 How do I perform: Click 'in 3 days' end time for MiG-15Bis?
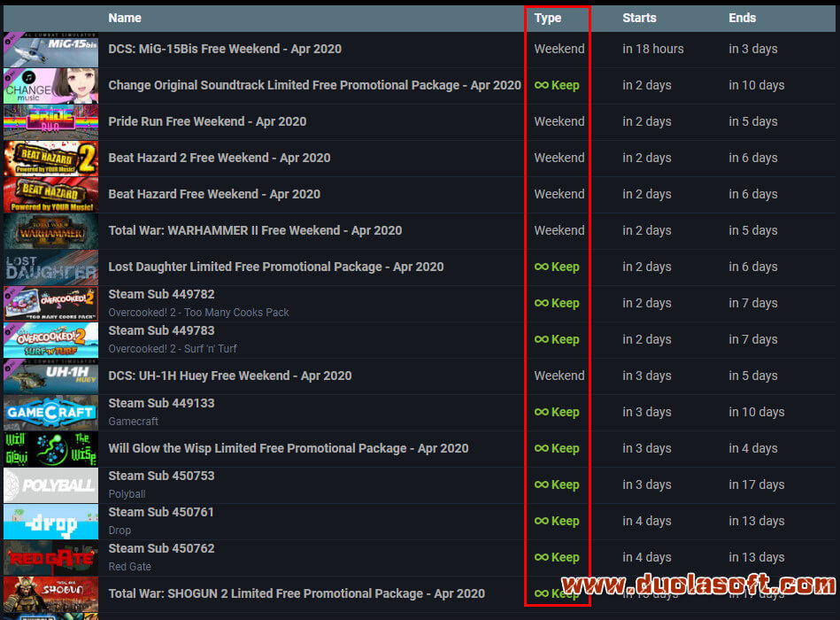click(x=752, y=49)
